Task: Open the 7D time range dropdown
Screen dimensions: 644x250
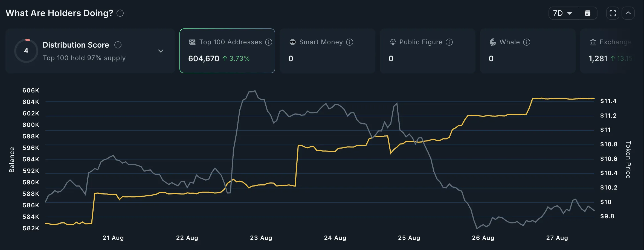Action: point(563,13)
